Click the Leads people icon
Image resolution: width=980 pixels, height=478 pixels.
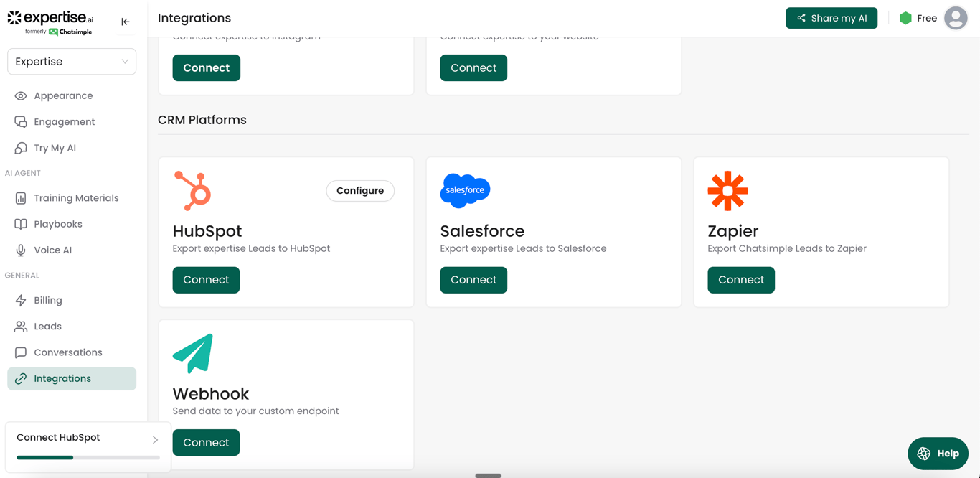click(x=21, y=327)
